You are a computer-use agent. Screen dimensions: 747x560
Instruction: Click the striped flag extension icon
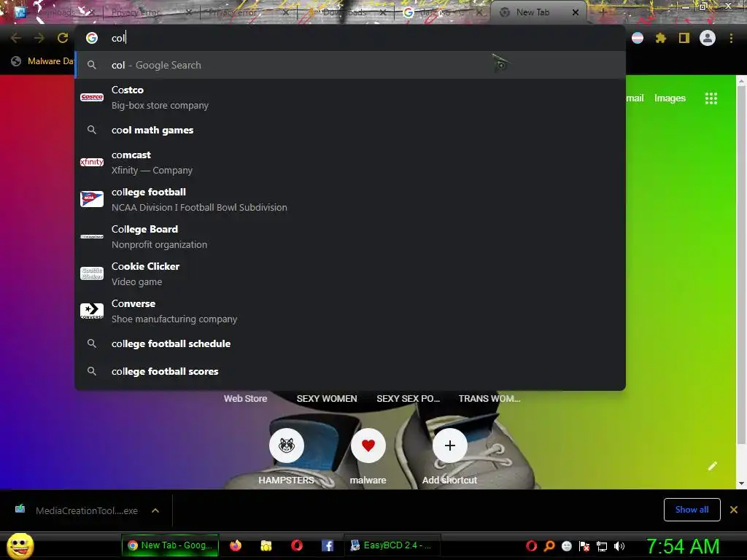[x=638, y=38]
